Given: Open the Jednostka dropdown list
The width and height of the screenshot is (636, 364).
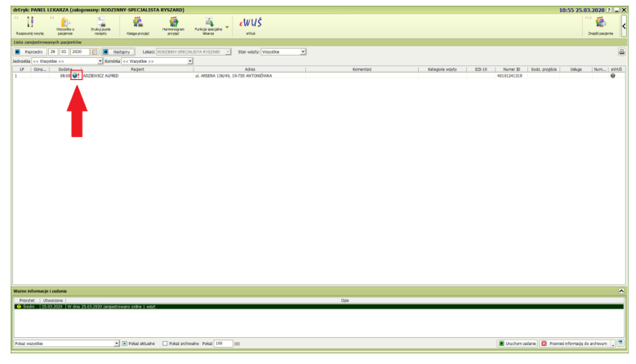Looking at the screenshot, I should (x=99, y=60).
